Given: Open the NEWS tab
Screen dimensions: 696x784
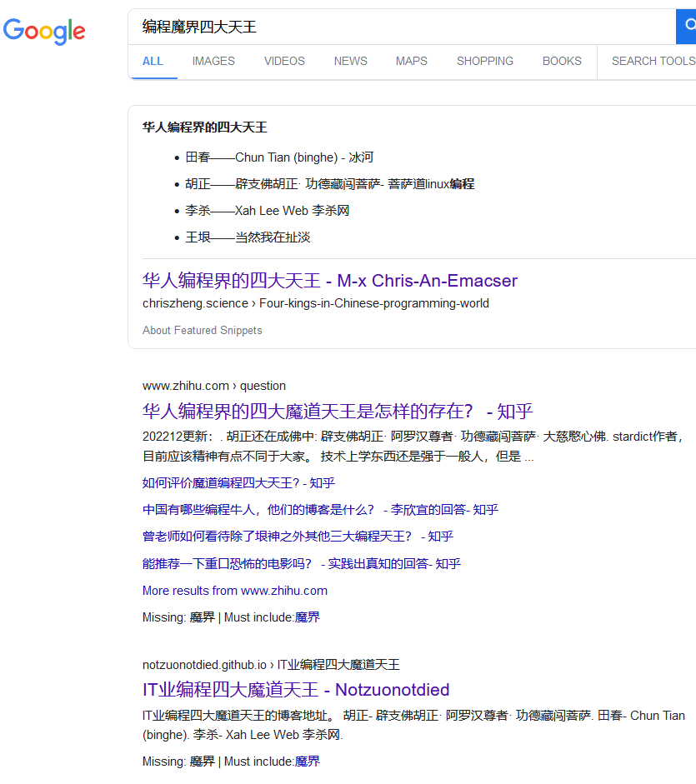Looking at the screenshot, I should [x=350, y=61].
